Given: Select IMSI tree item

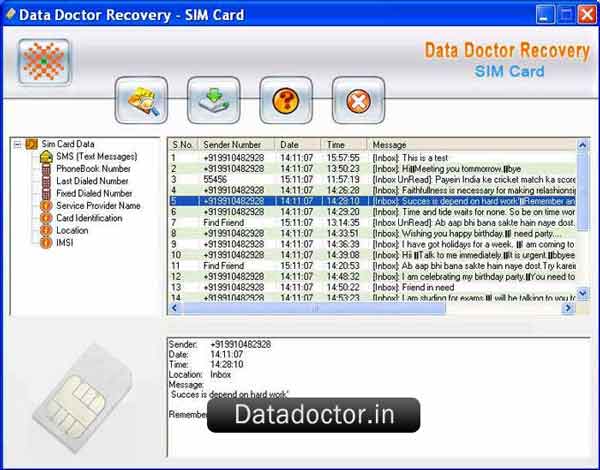Looking at the screenshot, I should point(65,243).
